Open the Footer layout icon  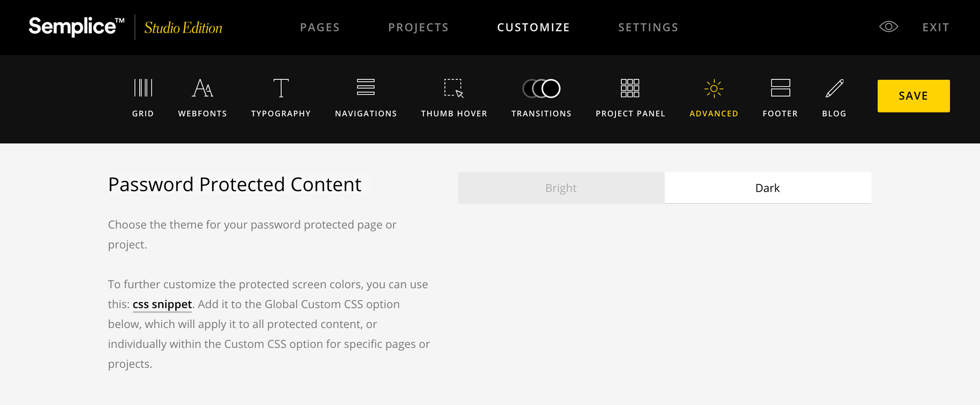pos(780,88)
